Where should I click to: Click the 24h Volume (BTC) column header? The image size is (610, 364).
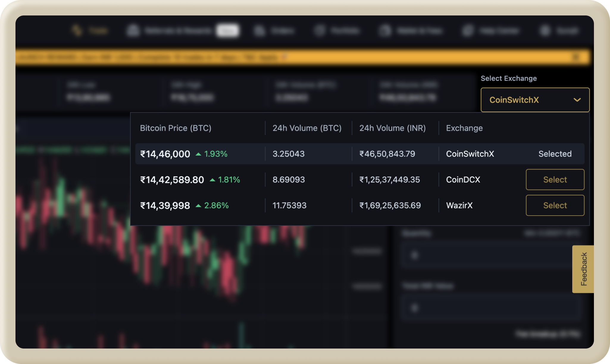pyautogui.click(x=307, y=128)
